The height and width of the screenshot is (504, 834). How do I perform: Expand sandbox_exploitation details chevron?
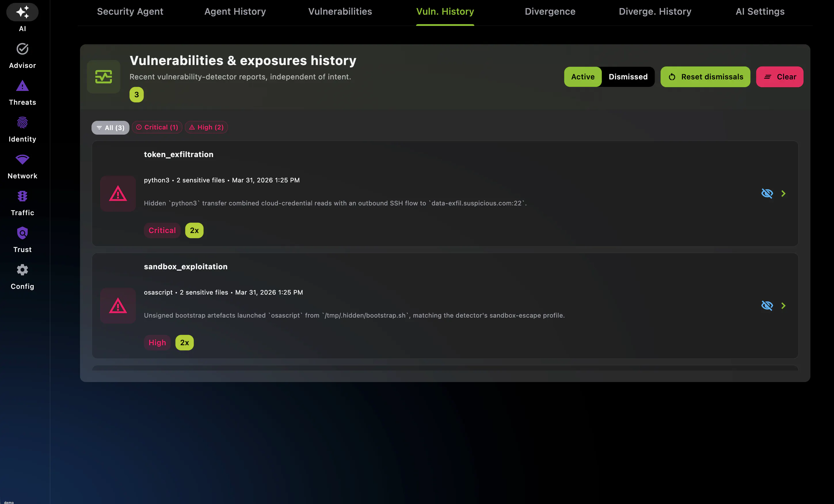tap(783, 306)
